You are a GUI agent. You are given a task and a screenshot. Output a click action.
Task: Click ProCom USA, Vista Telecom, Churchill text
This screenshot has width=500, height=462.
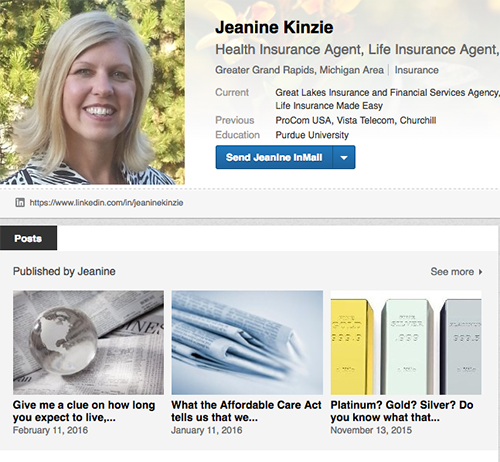pos(356,120)
